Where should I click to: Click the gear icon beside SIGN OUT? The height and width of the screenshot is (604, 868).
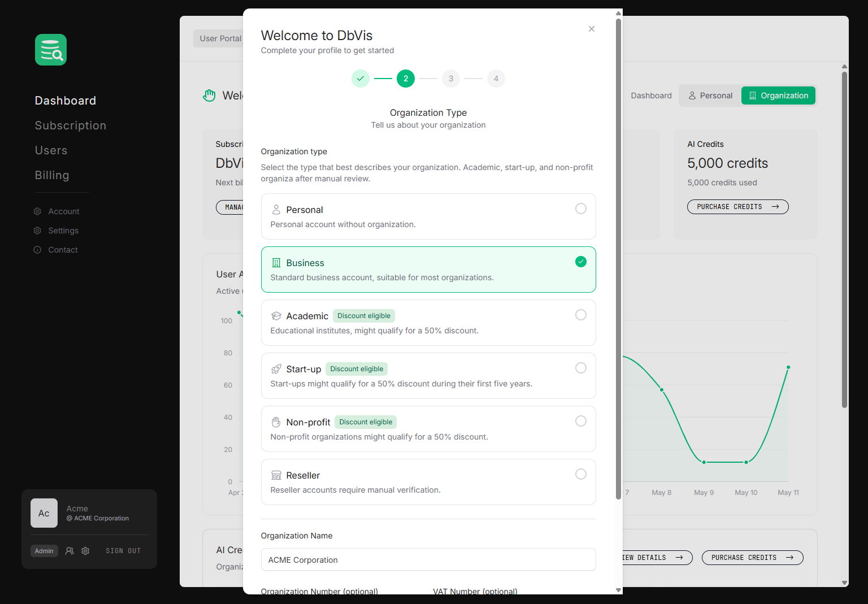coord(85,551)
